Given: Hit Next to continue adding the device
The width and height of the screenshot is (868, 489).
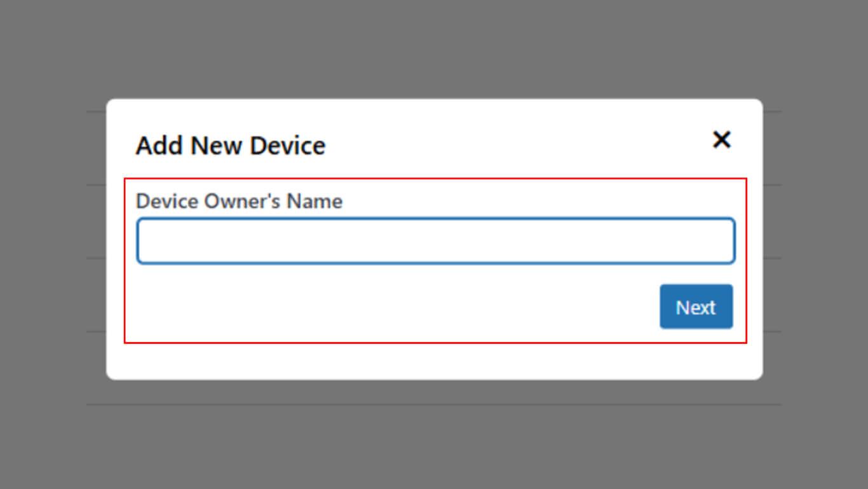Looking at the screenshot, I should point(696,307).
